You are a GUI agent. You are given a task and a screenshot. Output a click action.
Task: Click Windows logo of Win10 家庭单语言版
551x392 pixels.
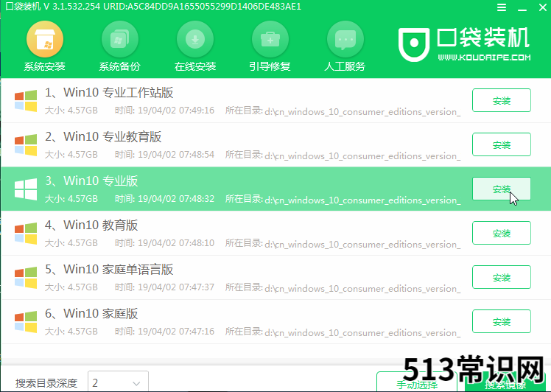click(x=26, y=278)
